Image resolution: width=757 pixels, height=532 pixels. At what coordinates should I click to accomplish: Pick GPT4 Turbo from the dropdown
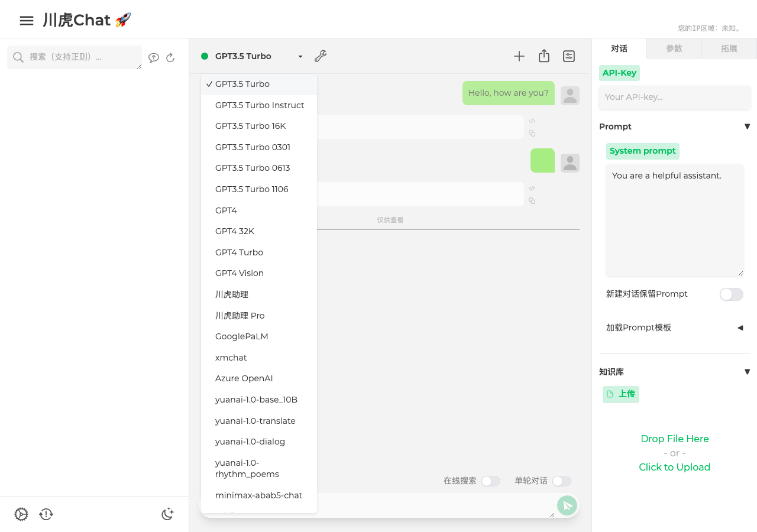[259, 252]
